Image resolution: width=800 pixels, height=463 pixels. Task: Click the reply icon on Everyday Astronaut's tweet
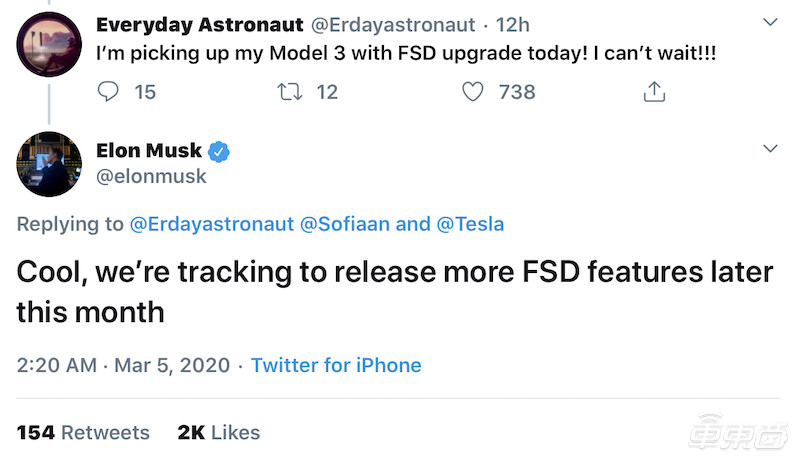[109, 92]
